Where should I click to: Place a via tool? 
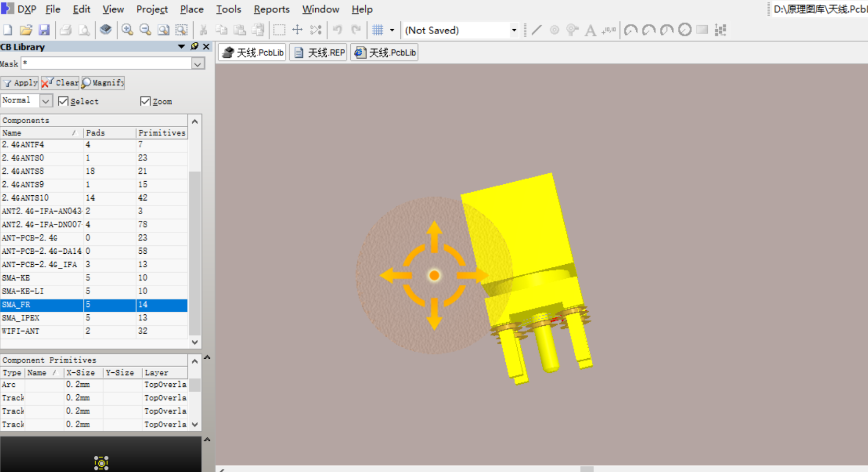pos(572,30)
